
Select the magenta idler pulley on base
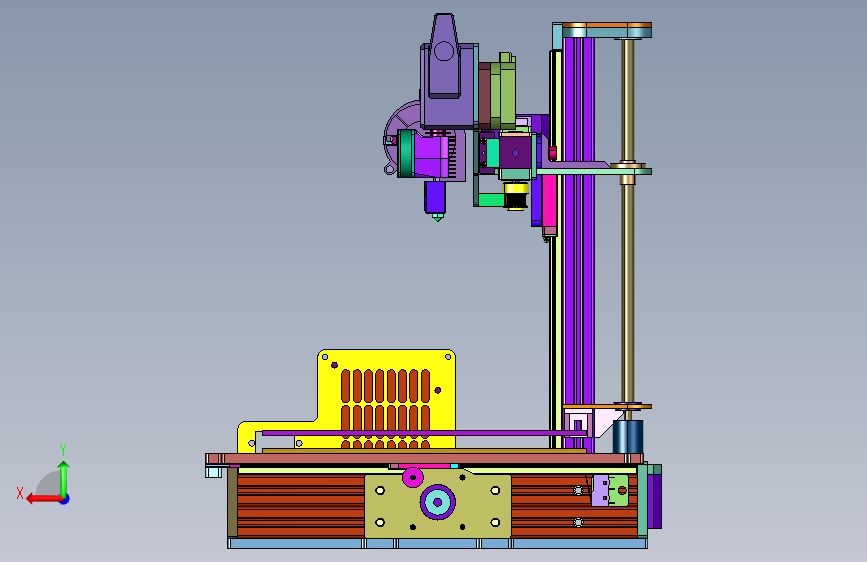click(412, 477)
